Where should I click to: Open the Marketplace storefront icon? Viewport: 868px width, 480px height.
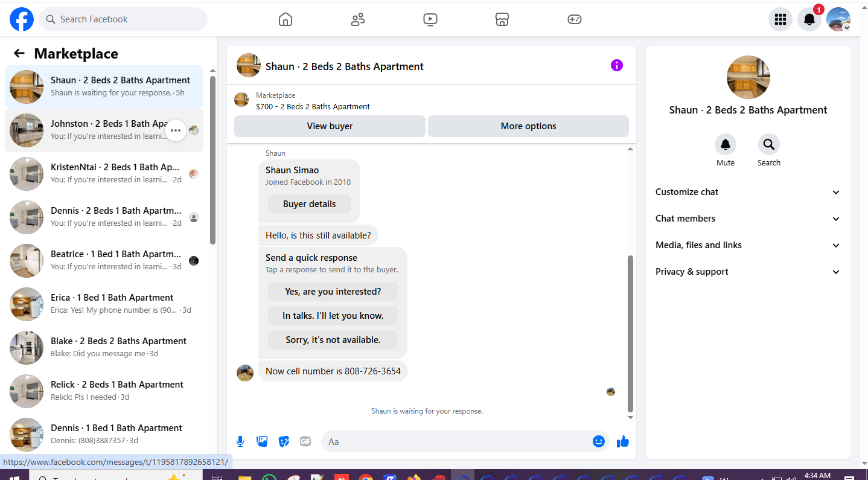(502, 19)
